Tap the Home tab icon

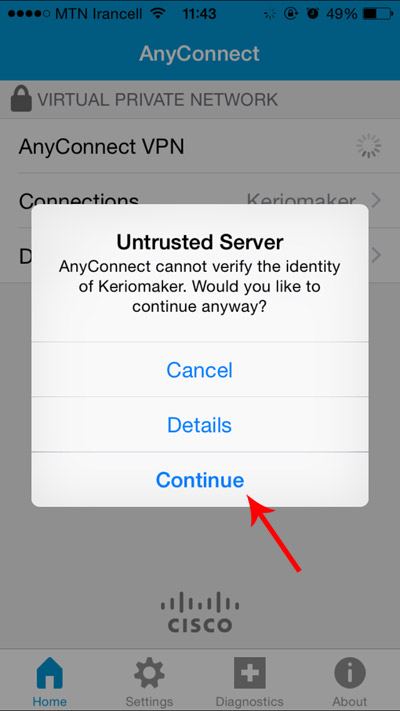point(49,673)
